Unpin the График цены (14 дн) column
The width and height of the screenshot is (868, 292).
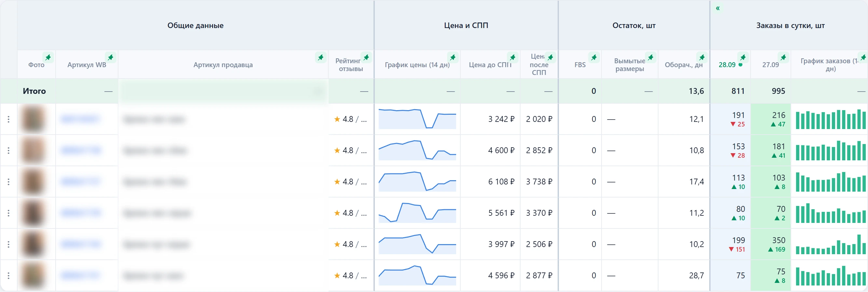(x=453, y=57)
